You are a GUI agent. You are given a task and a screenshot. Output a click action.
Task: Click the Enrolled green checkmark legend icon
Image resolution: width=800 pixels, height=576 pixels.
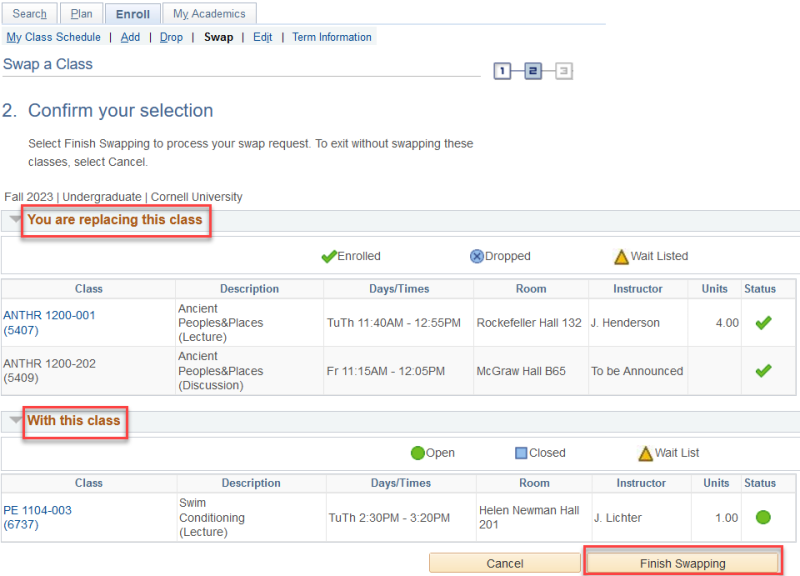[330, 256]
